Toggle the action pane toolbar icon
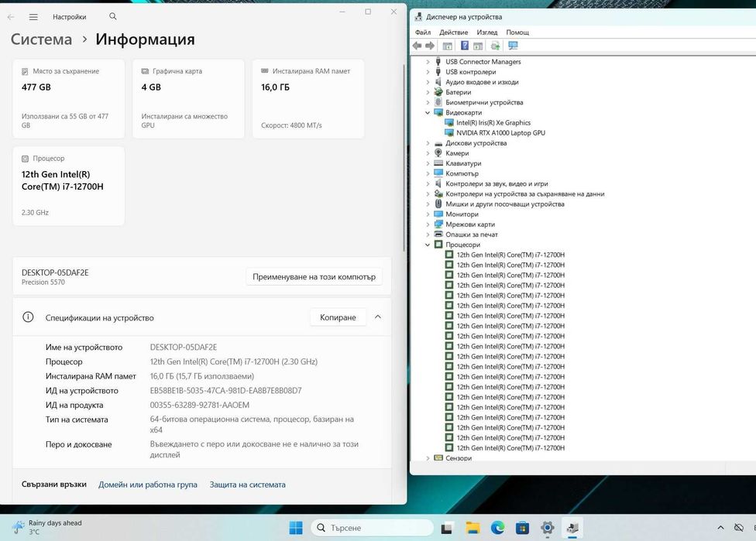 478,46
